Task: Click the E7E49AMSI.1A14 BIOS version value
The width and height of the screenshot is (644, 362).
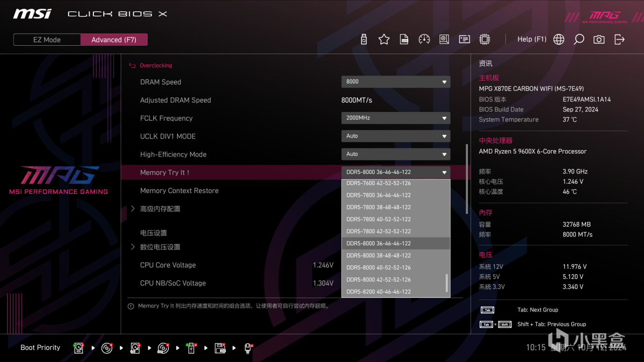Action: point(587,99)
